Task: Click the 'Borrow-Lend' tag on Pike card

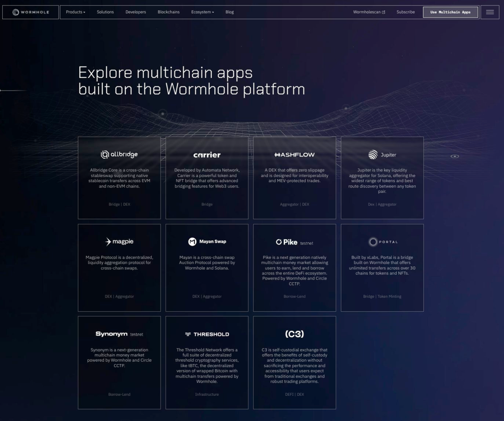Action: tap(294, 297)
